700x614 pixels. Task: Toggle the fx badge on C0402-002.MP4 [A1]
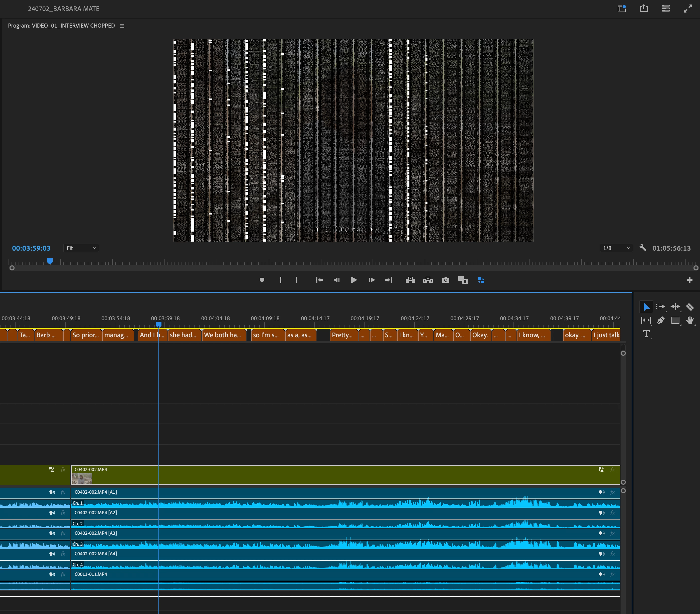(612, 492)
